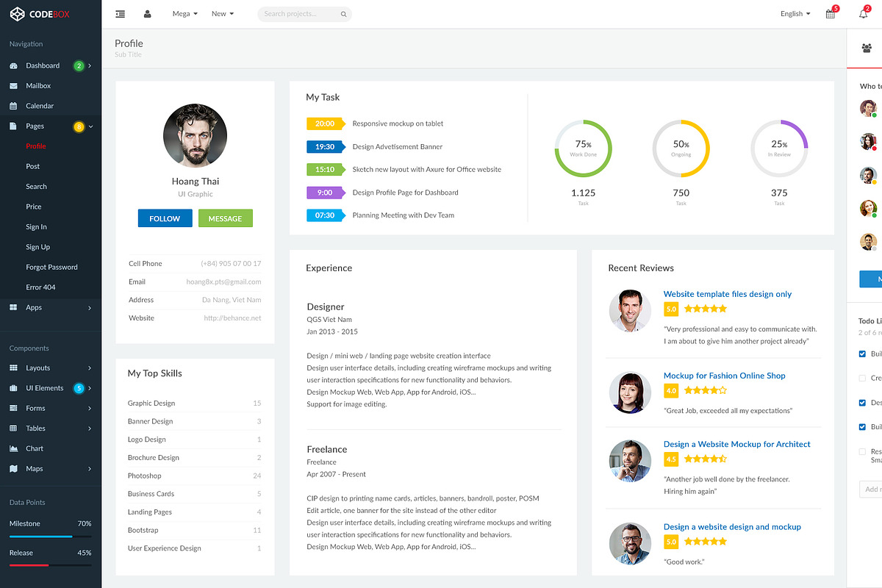Open the hamburger list icon in the top bar
Screen dimensions: 882x588
[x=120, y=13]
